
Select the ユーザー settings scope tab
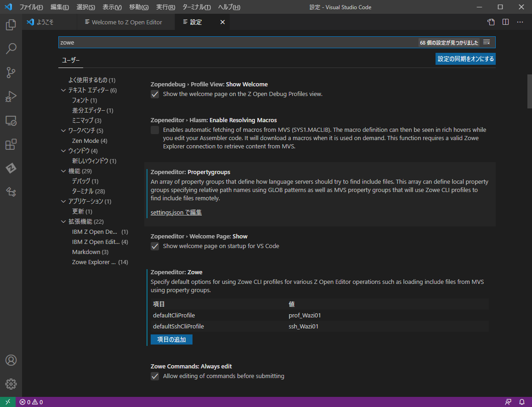71,60
